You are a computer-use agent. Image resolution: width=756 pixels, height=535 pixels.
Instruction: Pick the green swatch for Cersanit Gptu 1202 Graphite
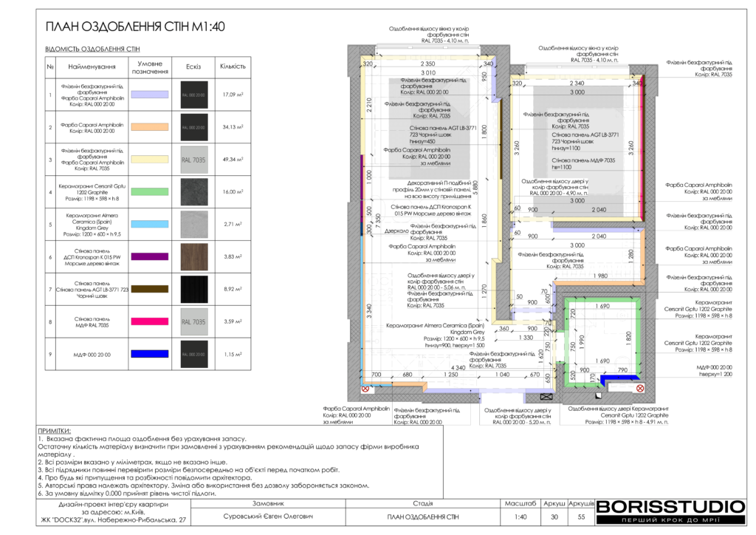click(151, 191)
